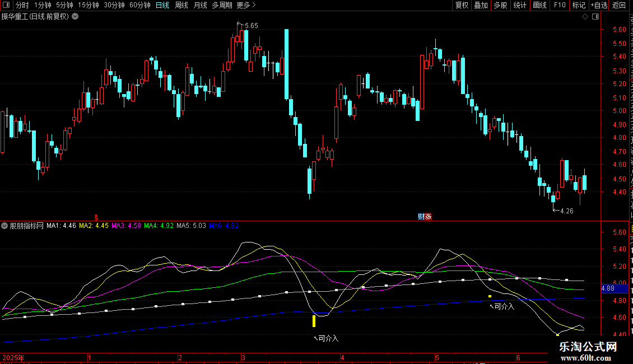The height and width of the screenshot is (364, 633).
Task: Switch to 分时 period tab
Action: [22, 5]
